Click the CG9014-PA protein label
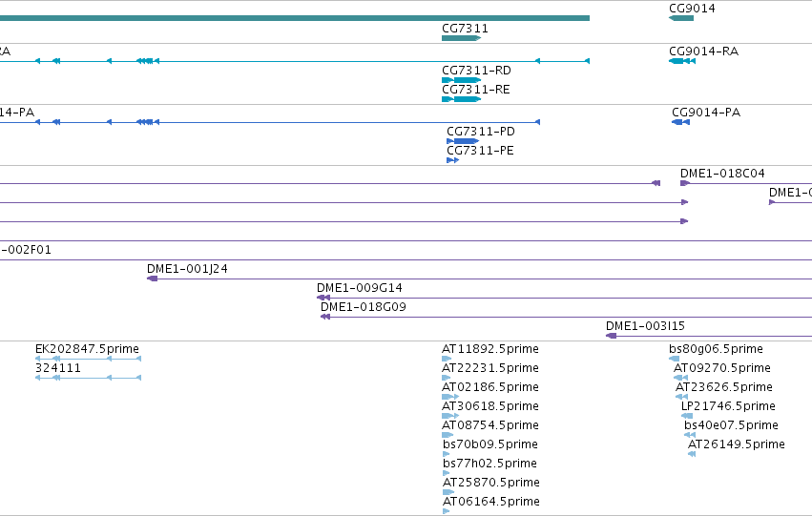The image size is (812, 516). pyautogui.click(x=706, y=113)
